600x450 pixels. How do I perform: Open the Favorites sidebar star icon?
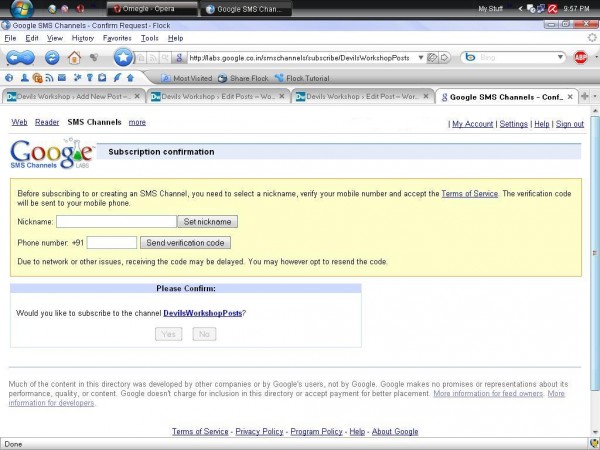coord(77,78)
